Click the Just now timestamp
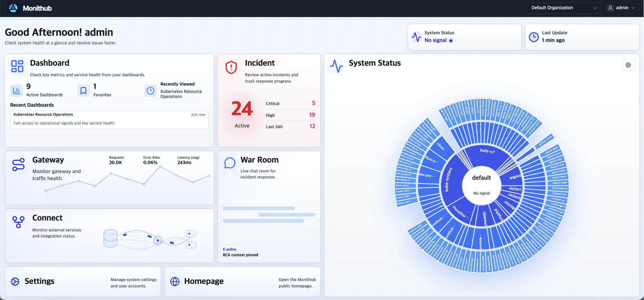 pos(198,115)
